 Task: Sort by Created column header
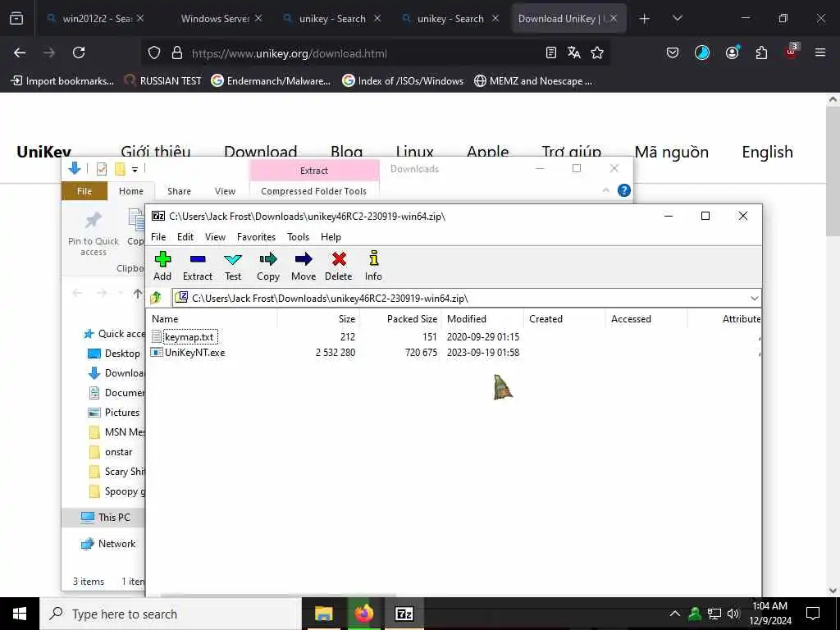coord(564,319)
